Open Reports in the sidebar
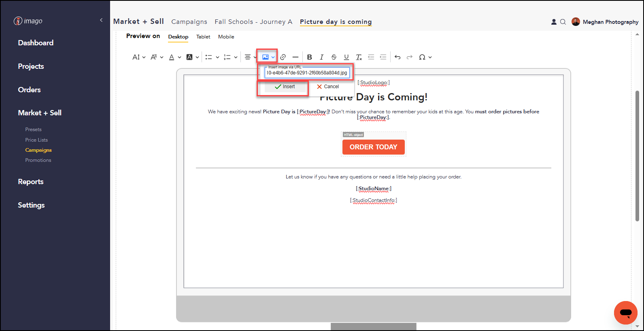This screenshot has height=331, width=644. point(31,182)
